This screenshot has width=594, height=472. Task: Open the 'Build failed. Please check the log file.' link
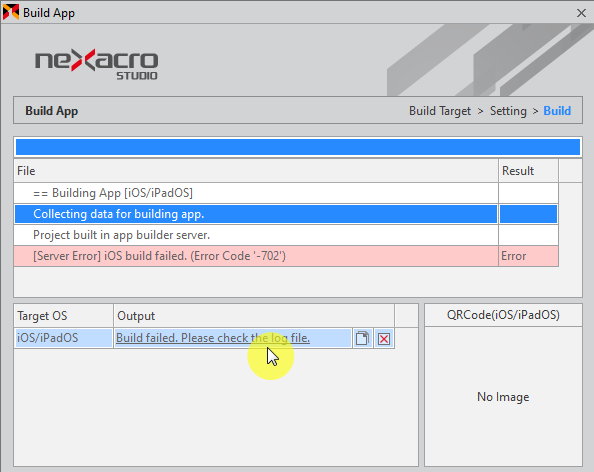pos(213,338)
